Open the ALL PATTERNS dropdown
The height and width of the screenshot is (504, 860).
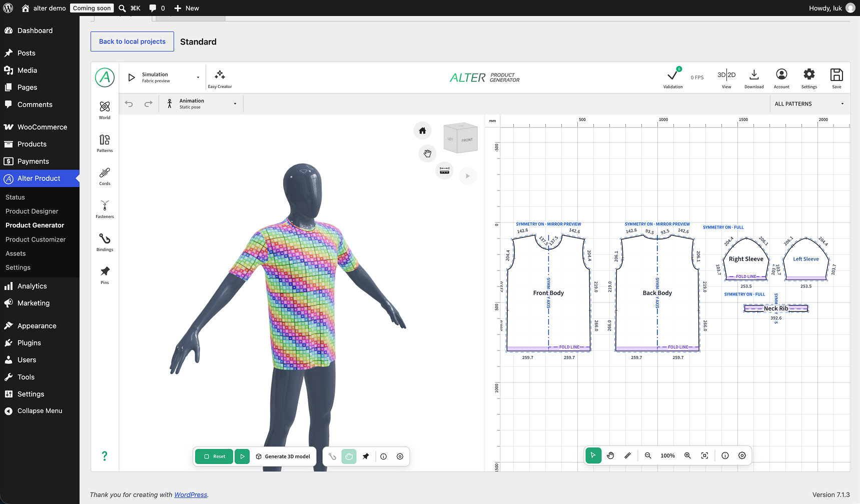(809, 104)
